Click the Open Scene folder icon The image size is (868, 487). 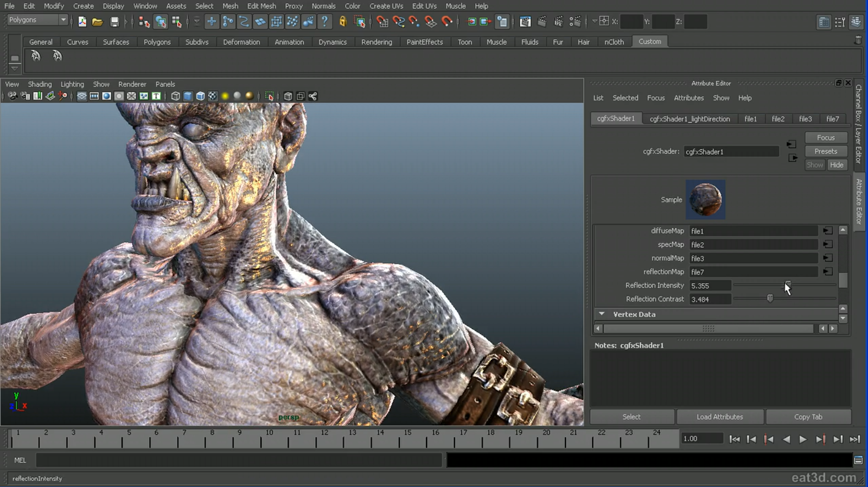coord(98,22)
